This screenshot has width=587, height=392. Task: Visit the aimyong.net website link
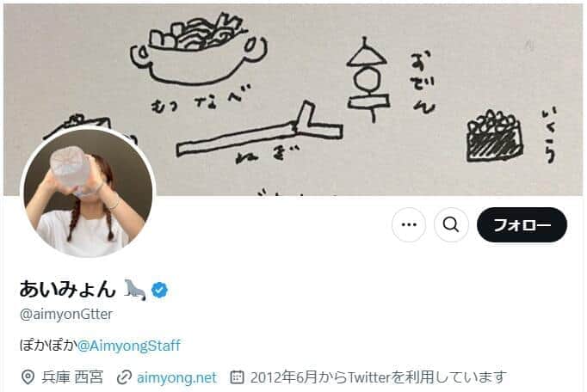pos(176,377)
